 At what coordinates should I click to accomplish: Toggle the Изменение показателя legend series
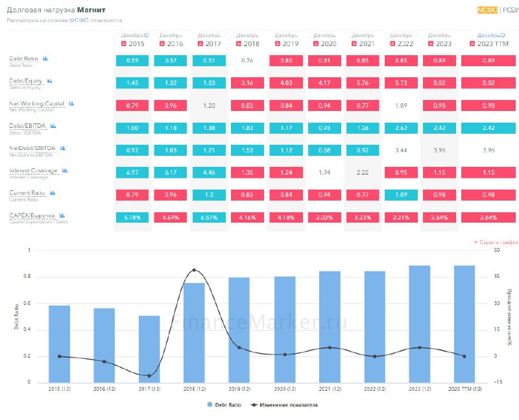tap(284, 405)
